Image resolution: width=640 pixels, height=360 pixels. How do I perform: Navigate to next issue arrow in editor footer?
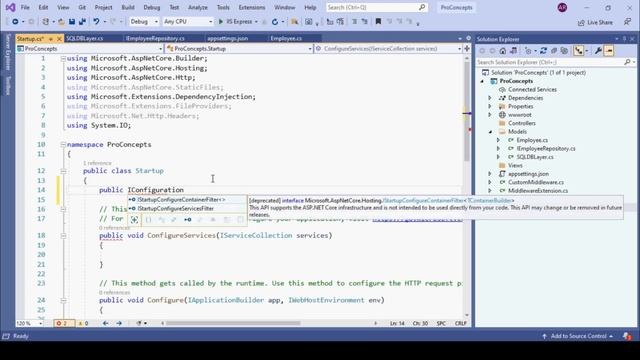(x=119, y=323)
